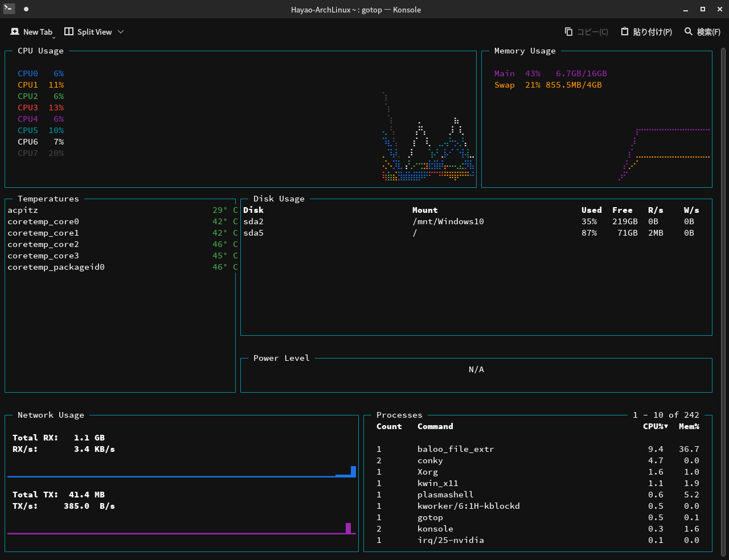This screenshot has width=729, height=560.
Task: Minimize the Konsole window
Action: 686,9
